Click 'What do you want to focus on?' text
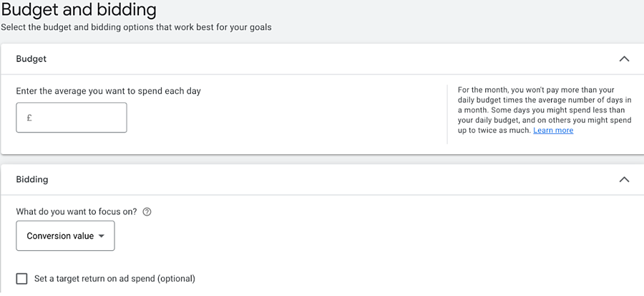 pyautogui.click(x=77, y=212)
